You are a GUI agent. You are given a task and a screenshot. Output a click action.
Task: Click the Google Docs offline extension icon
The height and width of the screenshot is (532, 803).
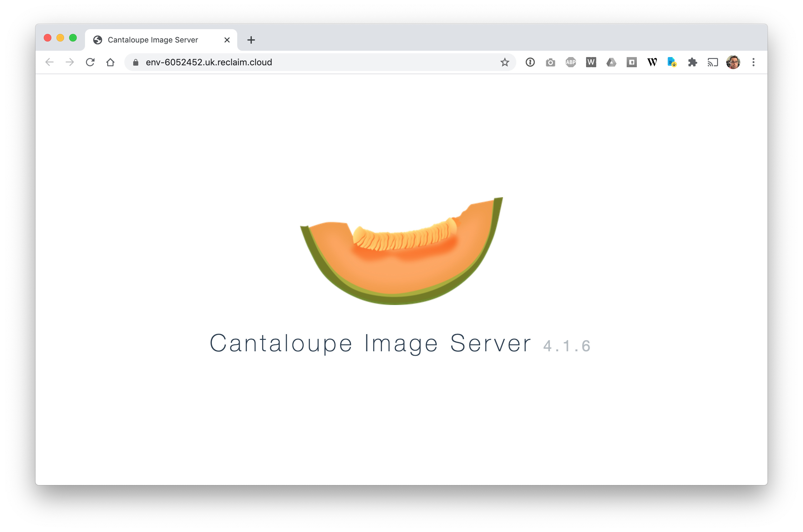point(672,62)
